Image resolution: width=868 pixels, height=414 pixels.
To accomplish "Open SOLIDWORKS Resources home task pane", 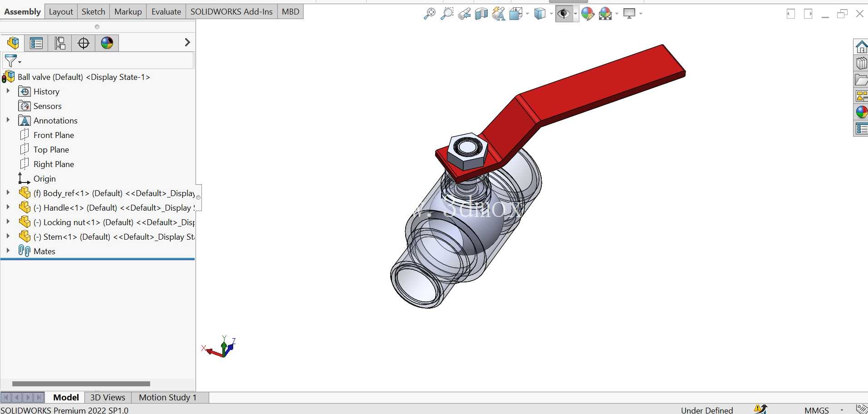I will [861, 47].
